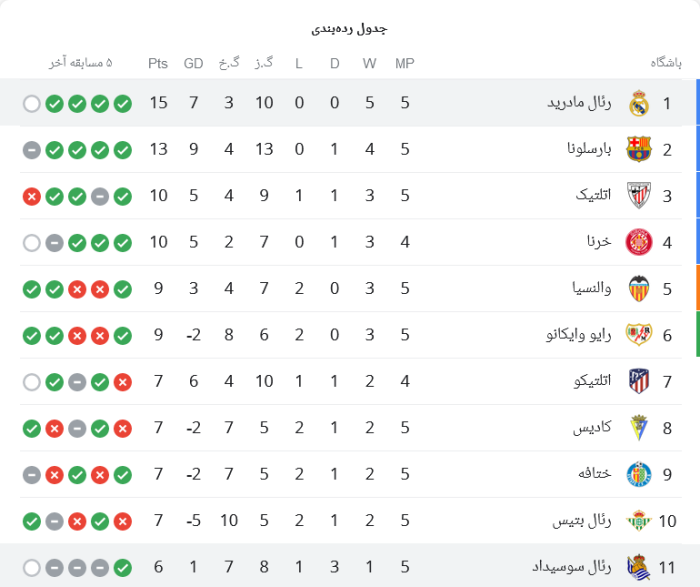
Task: Click the Real Betis green crest
Action: [639, 520]
